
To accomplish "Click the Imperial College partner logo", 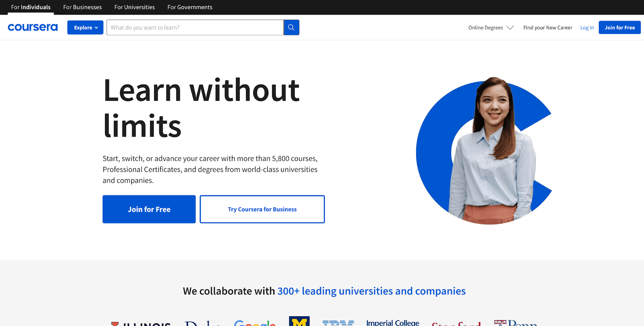I will tap(393, 323).
